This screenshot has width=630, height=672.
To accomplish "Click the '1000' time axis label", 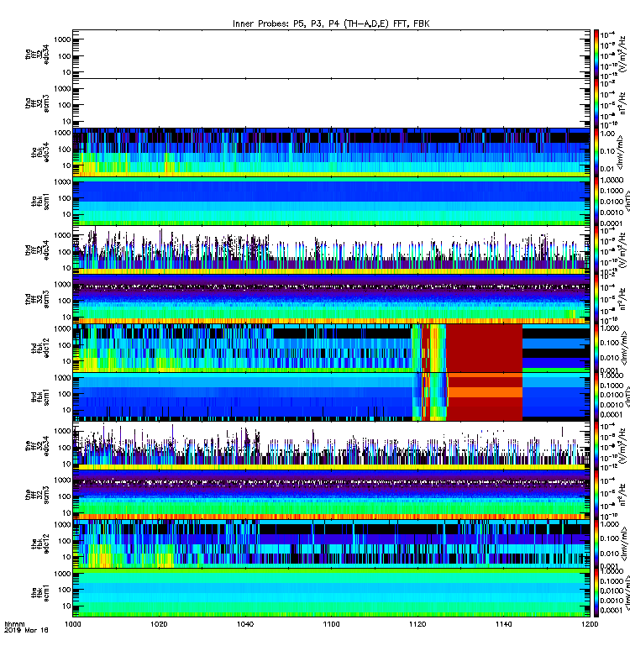I will [x=73, y=624].
